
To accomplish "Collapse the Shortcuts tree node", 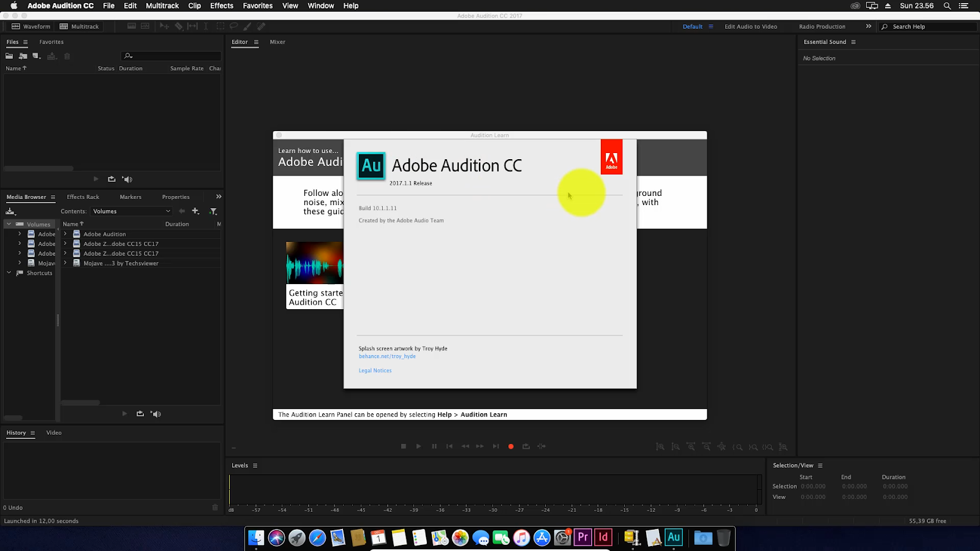I will (9, 273).
